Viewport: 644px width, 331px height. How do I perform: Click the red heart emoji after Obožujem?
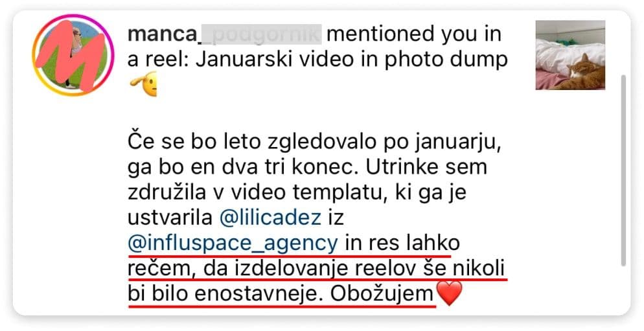(449, 293)
